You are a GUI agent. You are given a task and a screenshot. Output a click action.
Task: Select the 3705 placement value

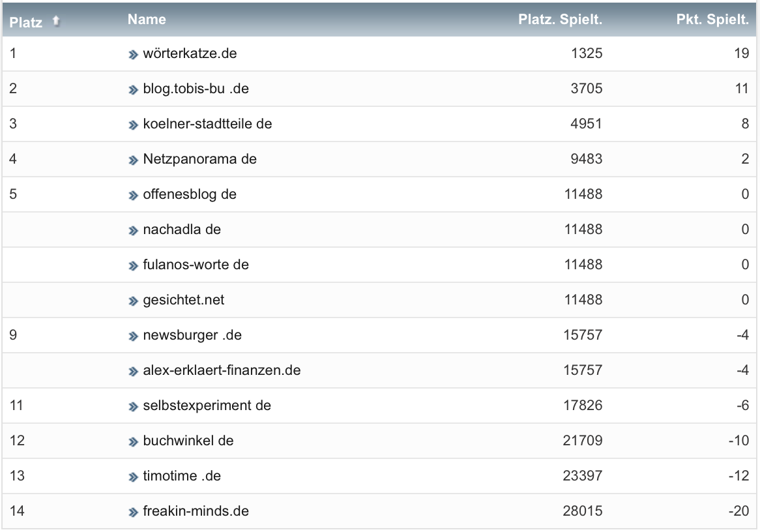coord(587,89)
